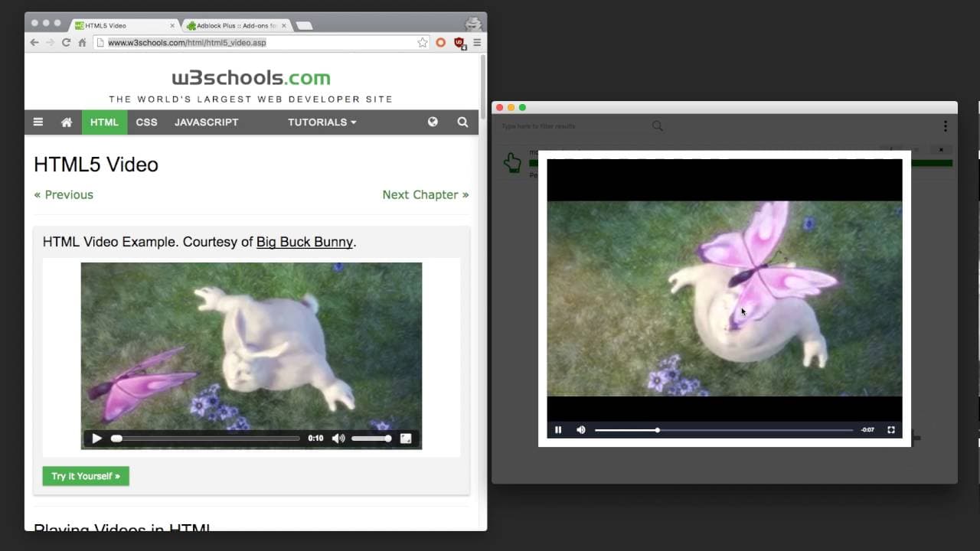Viewport: 980px width, 551px height.
Task: Open fullscreen on w3schools embedded video
Action: coord(406,439)
